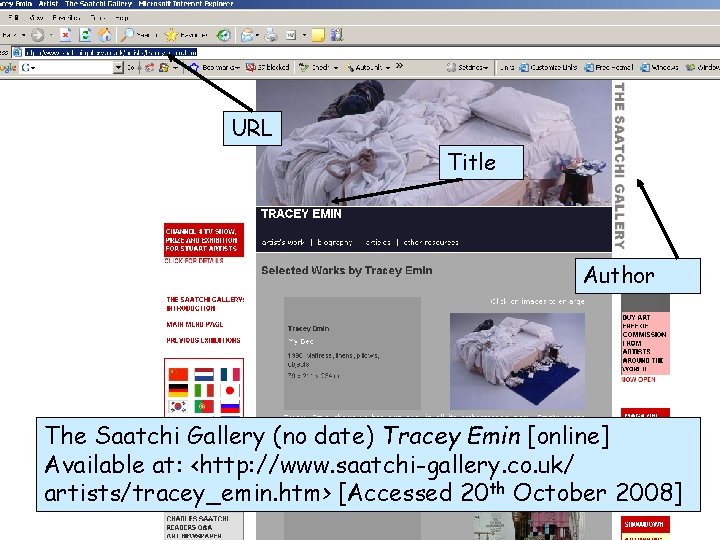This screenshot has width=720, height=540.
Task: Open the Favorites menu
Action: point(66,17)
